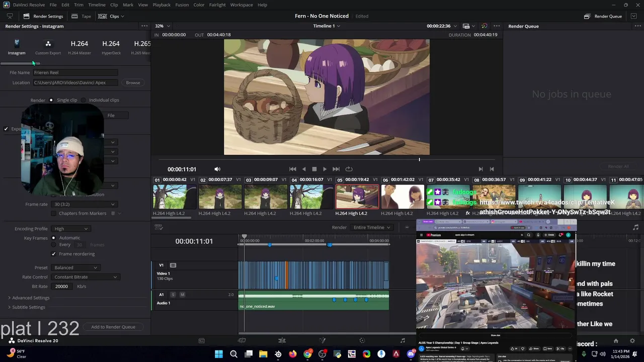Disable Frame reordering checkbox
Viewport: 644px width, 362px height.
53,254
